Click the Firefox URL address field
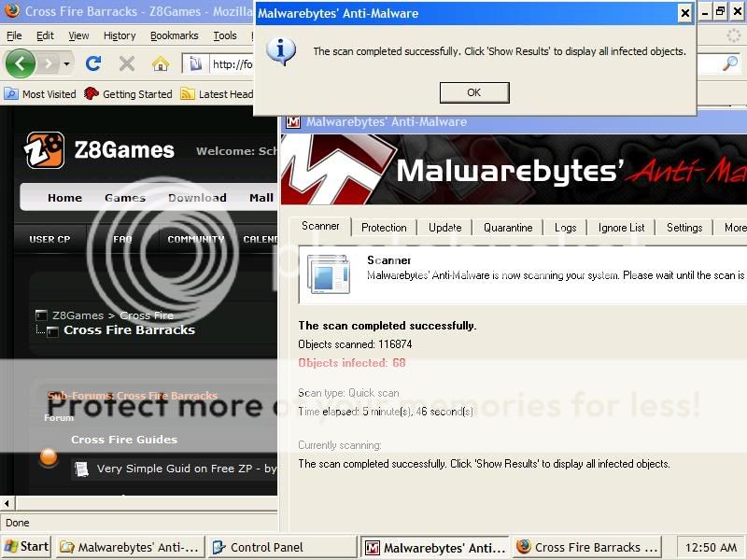Screen dimensions: 747x560 pyautogui.click(x=233, y=63)
